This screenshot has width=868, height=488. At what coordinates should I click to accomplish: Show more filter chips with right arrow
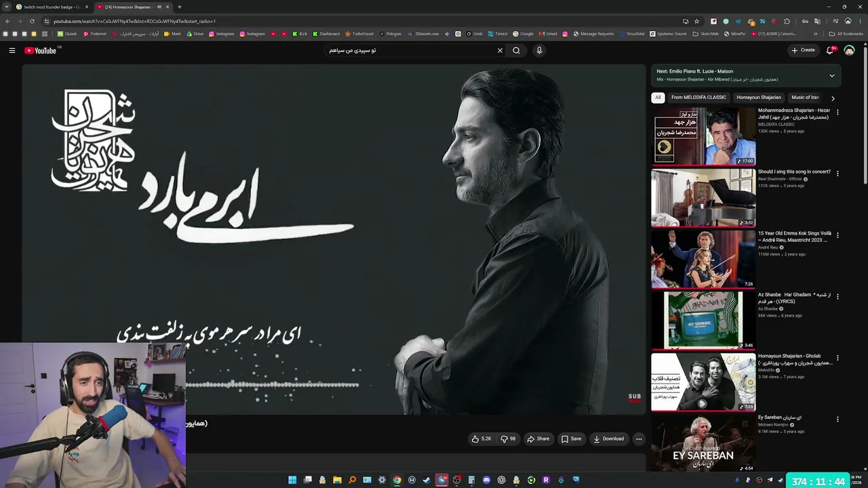pyautogui.click(x=833, y=98)
